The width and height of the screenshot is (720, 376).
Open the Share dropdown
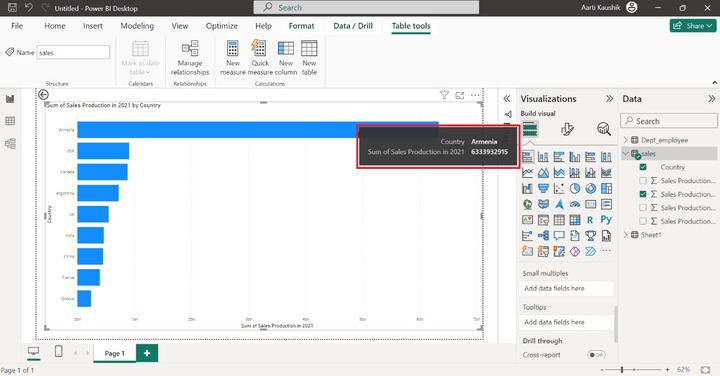coord(693,26)
